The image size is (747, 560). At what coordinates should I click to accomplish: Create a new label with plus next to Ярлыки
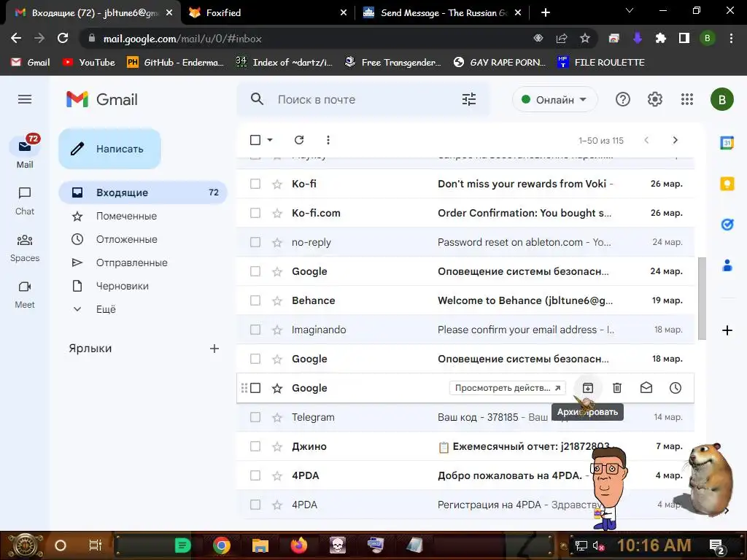point(214,349)
